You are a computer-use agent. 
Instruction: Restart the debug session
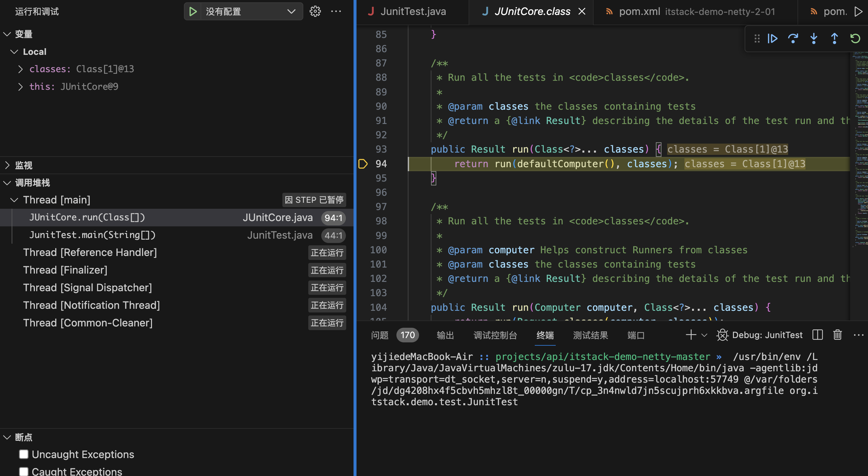coord(855,39)
